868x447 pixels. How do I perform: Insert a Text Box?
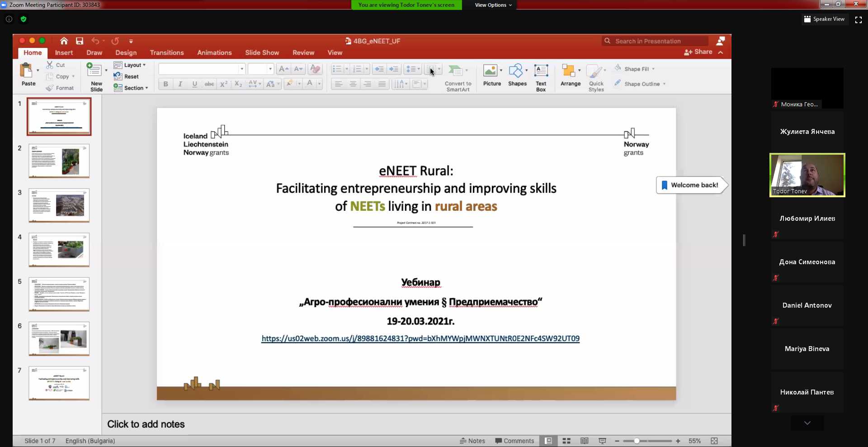[x=541, y=78]
